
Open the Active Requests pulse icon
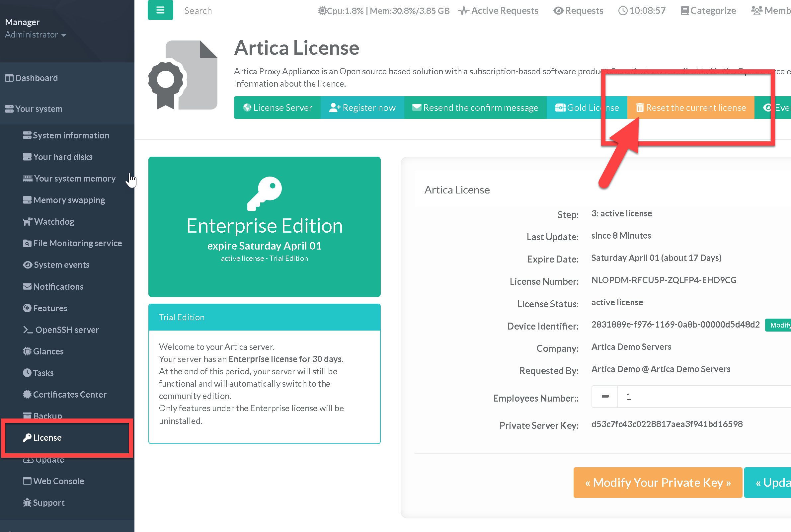pyautogui.click(x=463, y=11)
